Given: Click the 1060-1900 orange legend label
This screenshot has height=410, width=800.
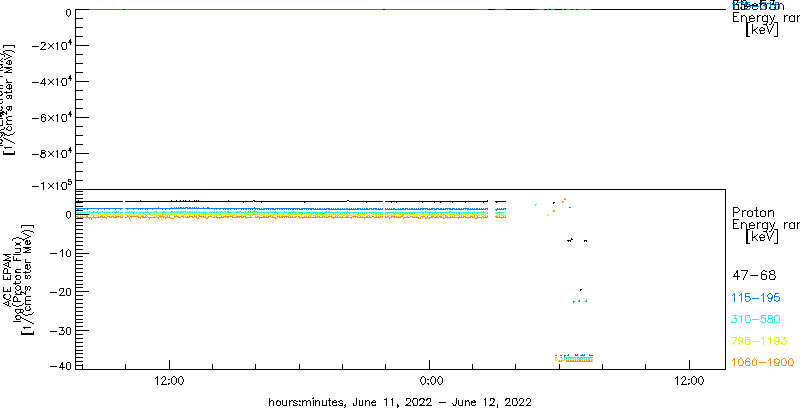Looking at the screenshot, I should click(763, 363).
